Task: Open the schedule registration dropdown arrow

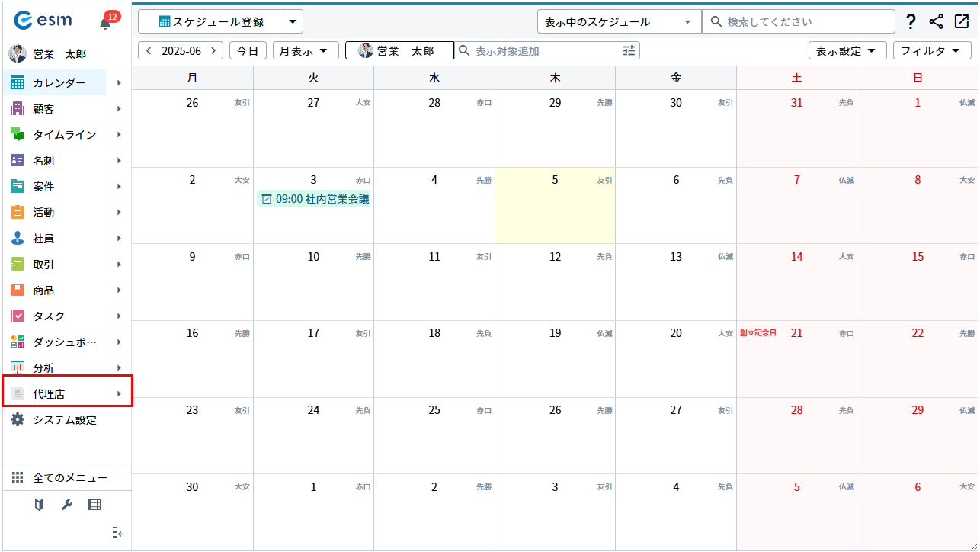Action: click(293, 22)
